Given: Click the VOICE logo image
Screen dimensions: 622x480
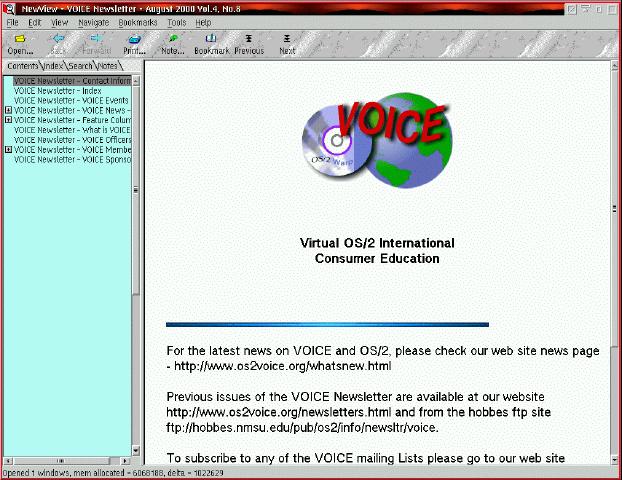Looking at the screenshot, I should pyautogui.click(x=377, y=140).
